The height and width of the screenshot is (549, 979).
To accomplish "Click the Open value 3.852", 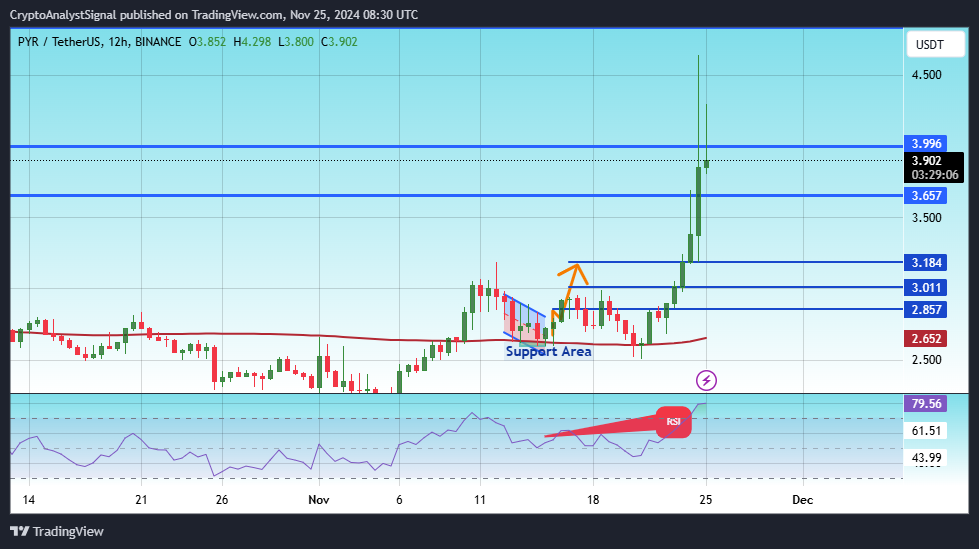I will [212, 42].
